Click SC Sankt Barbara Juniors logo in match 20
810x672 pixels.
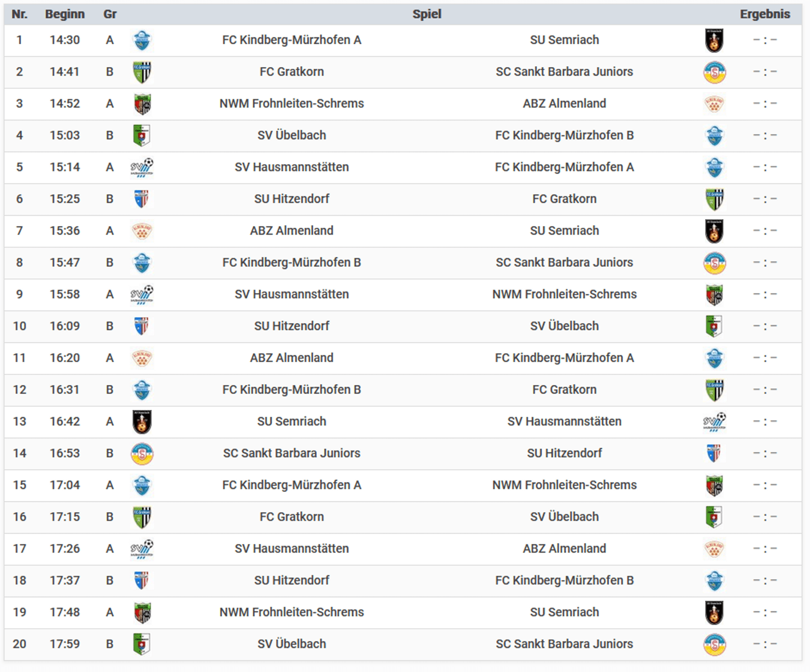click(x=714, y=644)
